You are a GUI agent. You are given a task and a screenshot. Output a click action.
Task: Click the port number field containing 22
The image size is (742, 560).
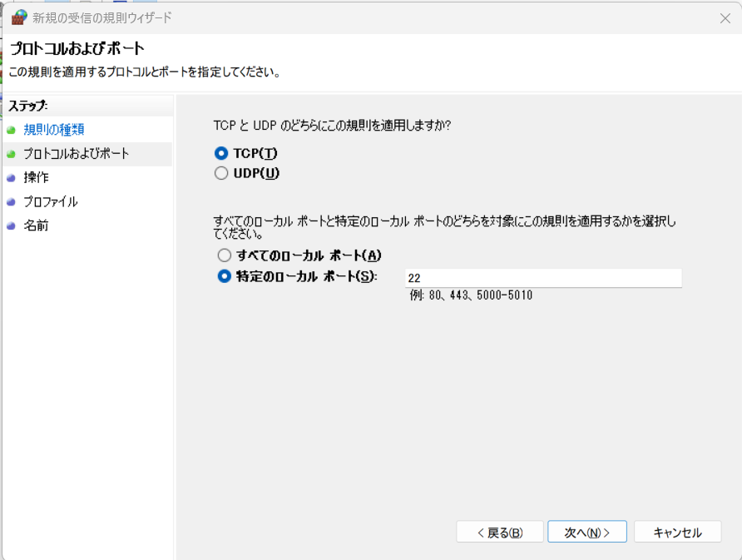point(542,278)
